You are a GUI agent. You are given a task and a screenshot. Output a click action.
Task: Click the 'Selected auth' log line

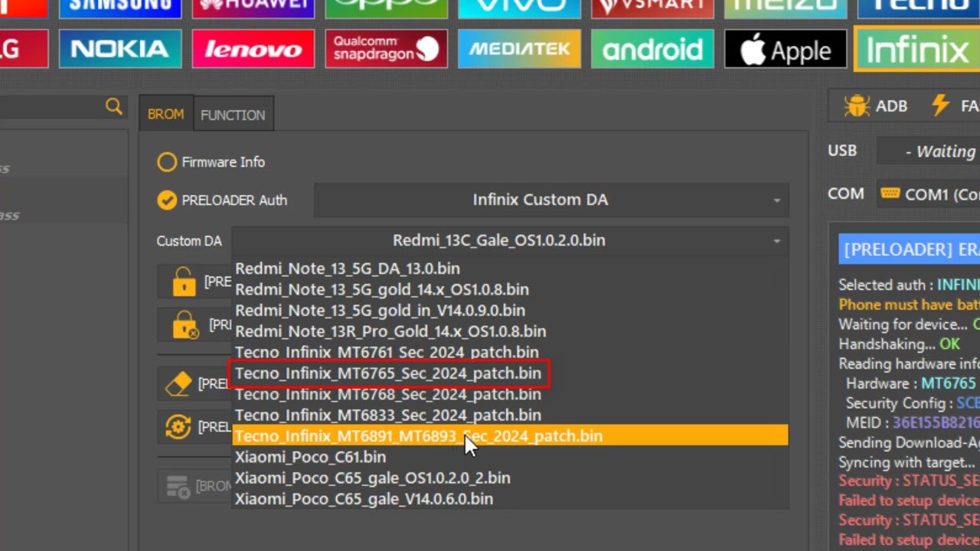tap(909, 285)
